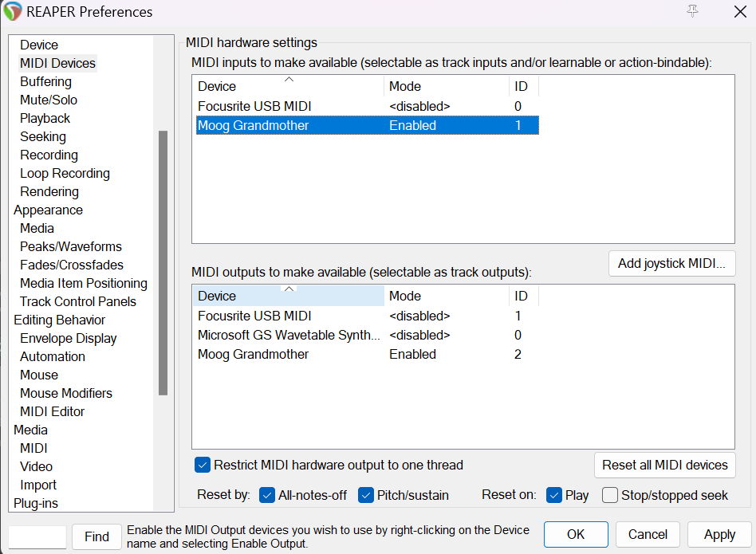This screenshot has width=756, height=554.
Task: Close the Preferences window with the X
Action: pyautogui.click(x=740, y=12)
